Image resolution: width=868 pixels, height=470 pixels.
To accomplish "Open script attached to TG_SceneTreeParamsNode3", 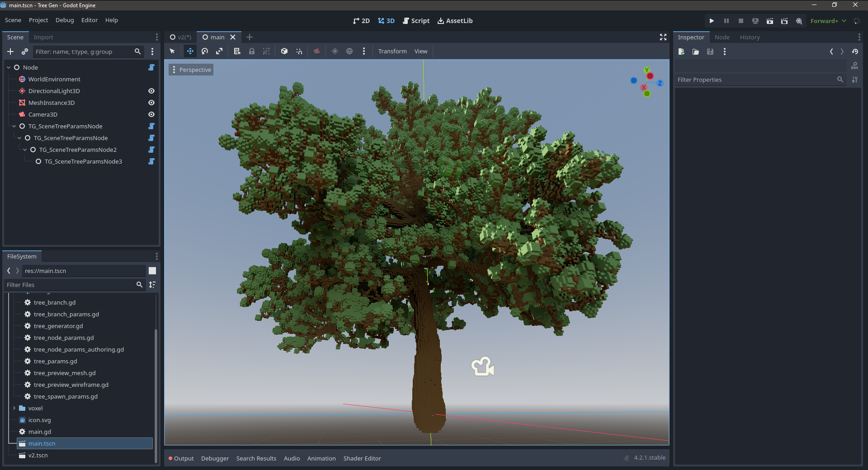I will (x=151, y=161).
